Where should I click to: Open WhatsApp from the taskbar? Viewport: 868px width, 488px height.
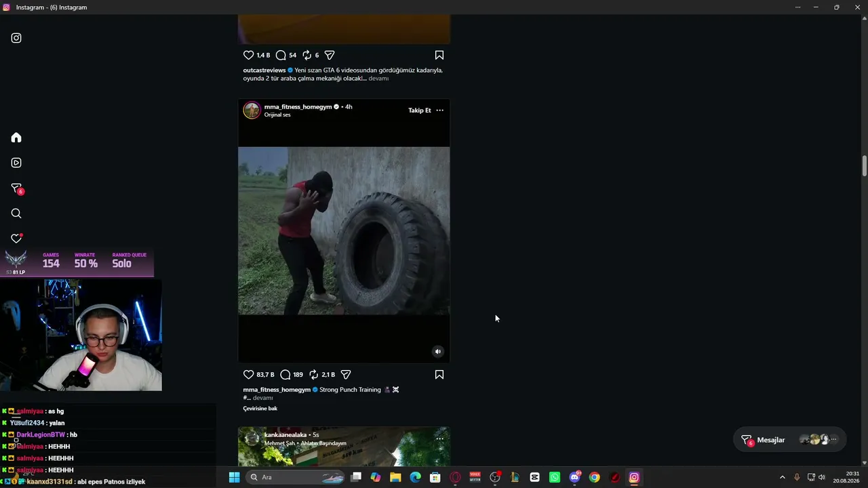point(555,477)
